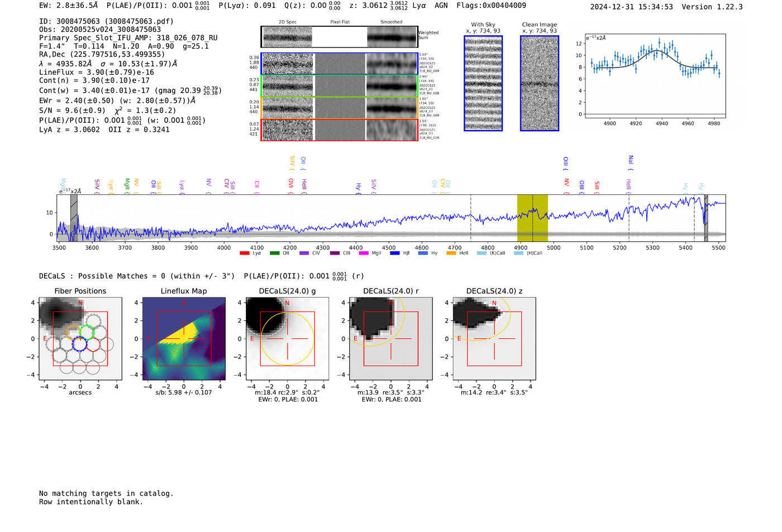Click the timestamp 2024-12-31 15:34:53
The width and height of the screenshot is (782, 532).
tap(631, 7)
